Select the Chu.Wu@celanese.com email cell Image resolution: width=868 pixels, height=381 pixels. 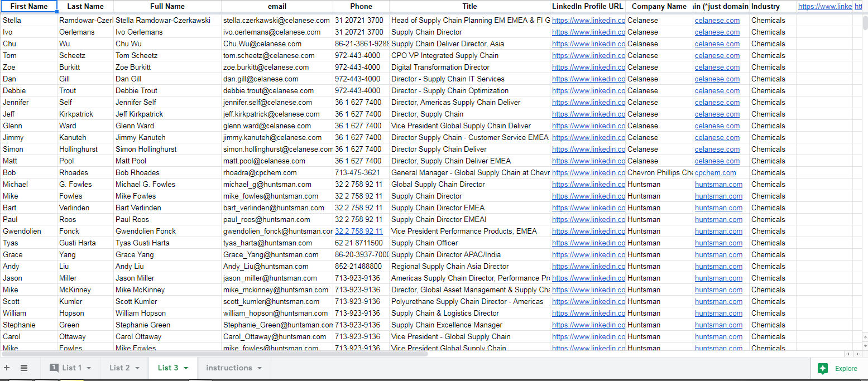coord(277,44)
